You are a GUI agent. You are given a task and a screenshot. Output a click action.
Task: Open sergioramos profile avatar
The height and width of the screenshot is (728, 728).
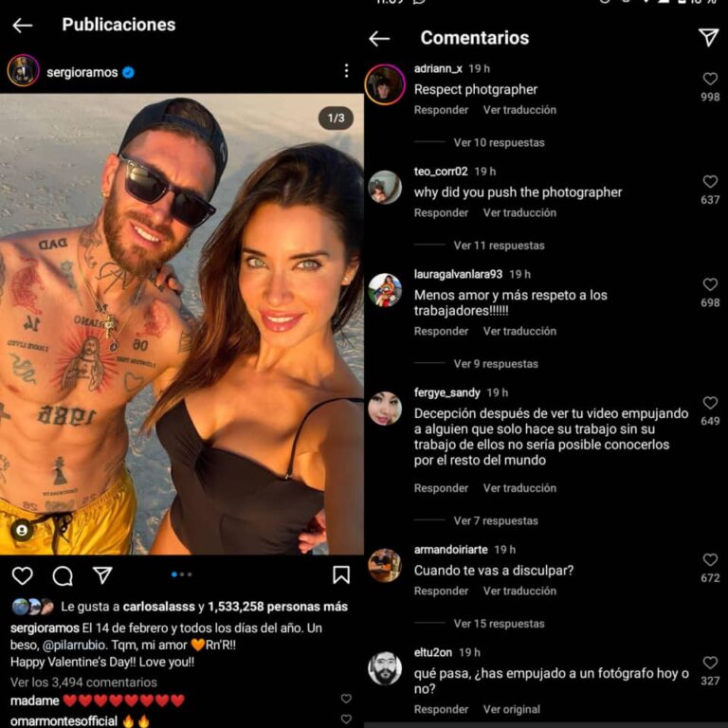(x=23, y=70)
